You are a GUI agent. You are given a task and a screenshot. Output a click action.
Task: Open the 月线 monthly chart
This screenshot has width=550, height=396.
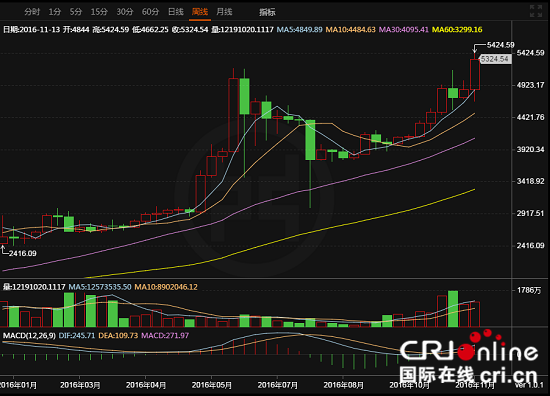pos(224,12)
